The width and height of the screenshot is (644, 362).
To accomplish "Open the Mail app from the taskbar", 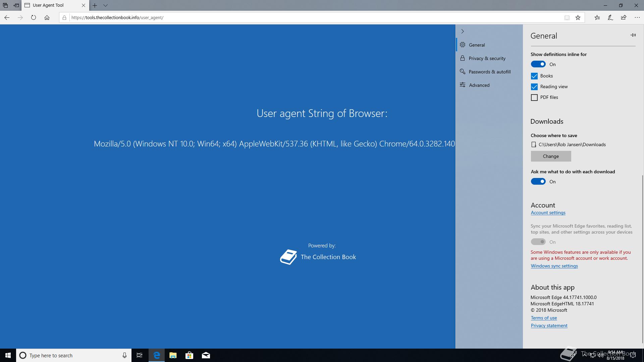I will click(x=206, y=355).
